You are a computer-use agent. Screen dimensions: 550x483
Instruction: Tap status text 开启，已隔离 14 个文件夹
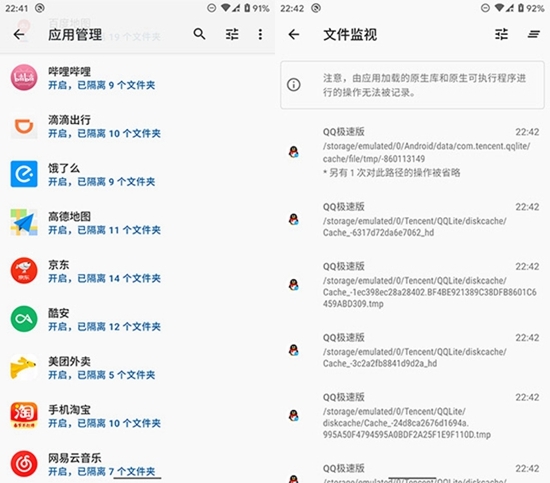pyautogui.click(x=104, y=278)
